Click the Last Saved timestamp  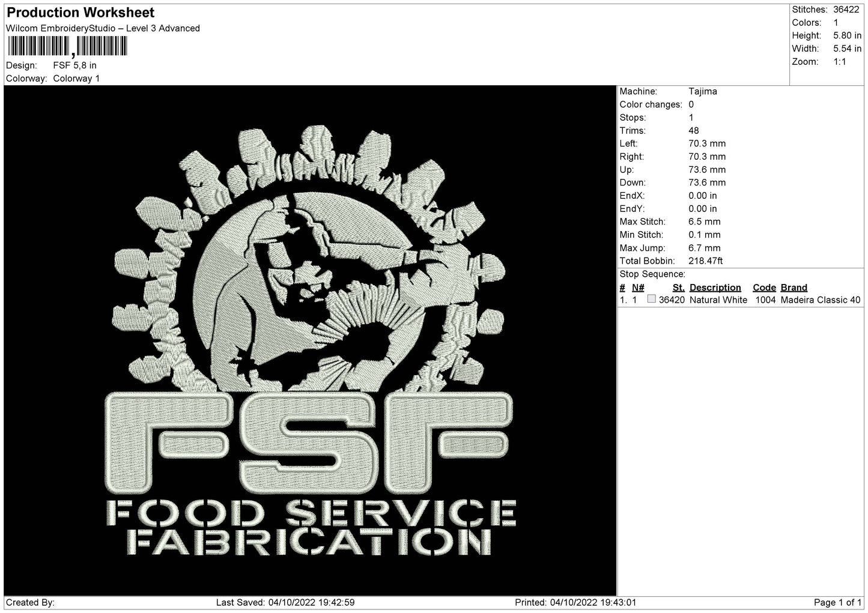coord(285,603)
